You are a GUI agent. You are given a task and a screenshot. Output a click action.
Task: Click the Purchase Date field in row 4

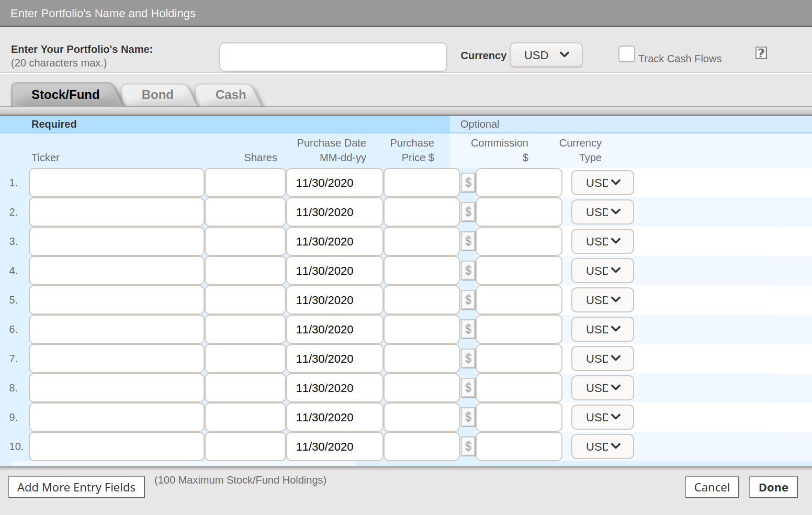pos(335,271)
